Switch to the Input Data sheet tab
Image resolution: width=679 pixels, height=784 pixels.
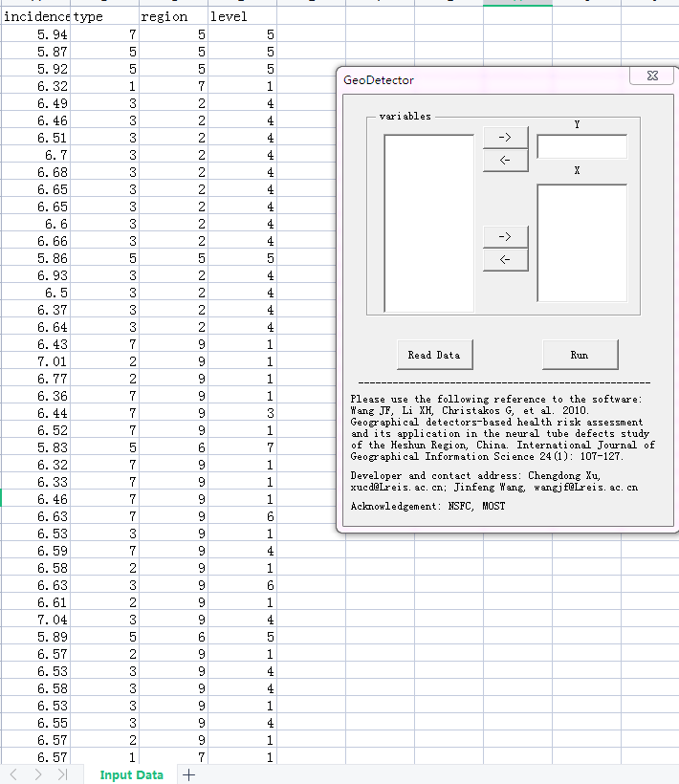132,775
